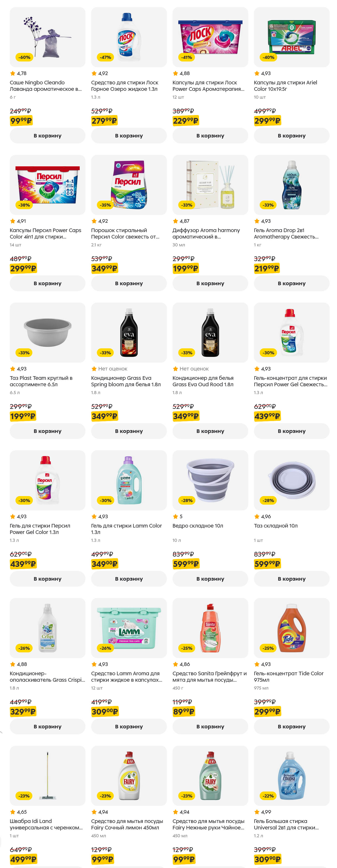Screen dimensions: 337x868
Task: Add Гель-концентрат Tide Color to cart
Action: [x=291, y=726]
